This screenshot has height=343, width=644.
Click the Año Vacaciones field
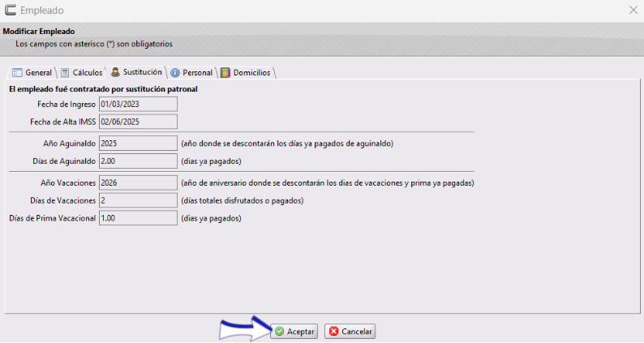[138, 182]
